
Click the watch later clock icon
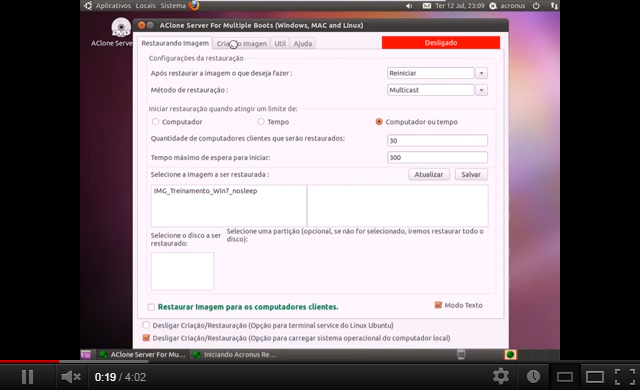(x=533, y=377)
